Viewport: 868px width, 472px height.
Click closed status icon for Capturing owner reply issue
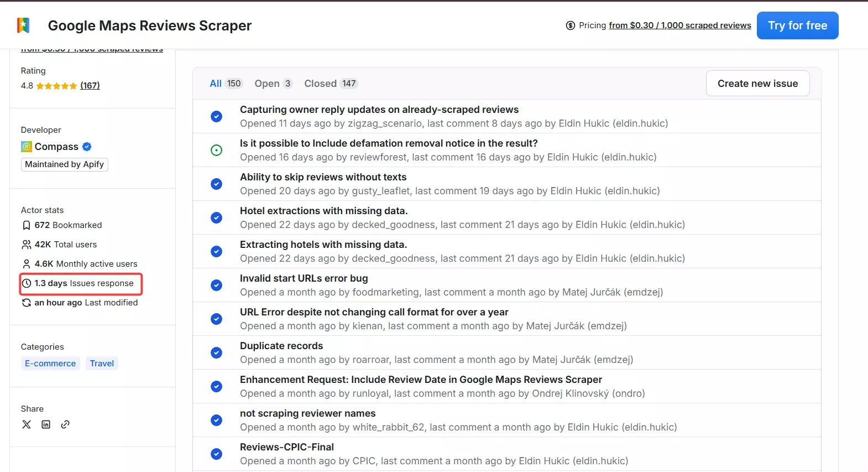217,116
